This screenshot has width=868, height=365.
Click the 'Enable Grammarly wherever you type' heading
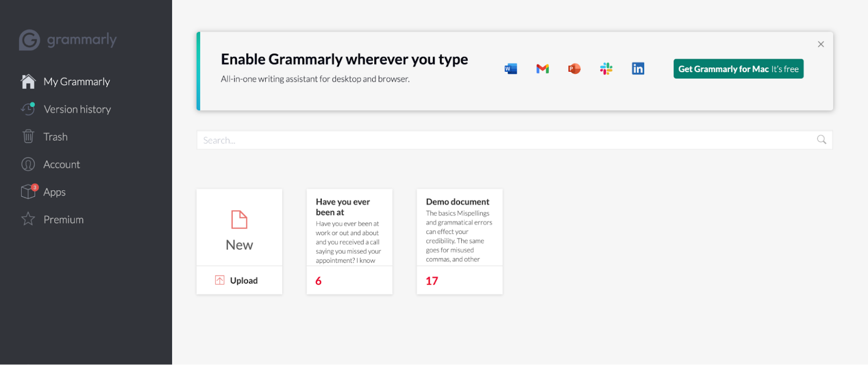[344, 59]
